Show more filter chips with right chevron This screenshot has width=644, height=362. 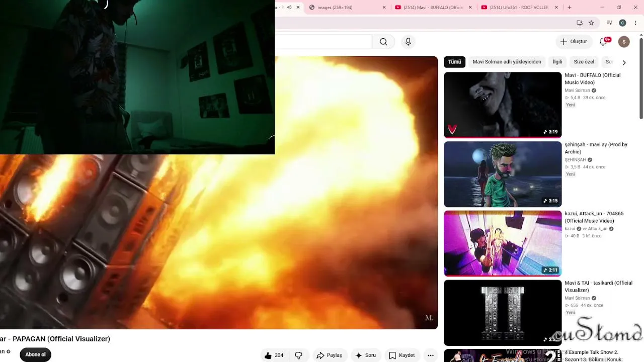coord(624,62)
